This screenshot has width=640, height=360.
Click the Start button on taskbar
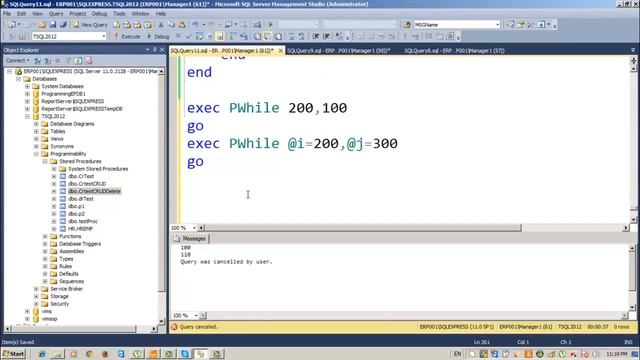point(13,354)
